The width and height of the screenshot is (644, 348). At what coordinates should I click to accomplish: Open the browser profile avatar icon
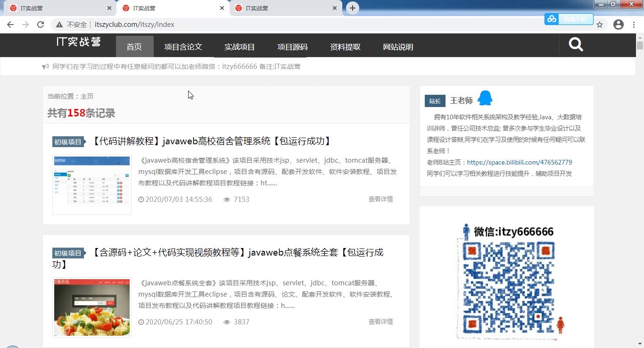coord(619,25)
